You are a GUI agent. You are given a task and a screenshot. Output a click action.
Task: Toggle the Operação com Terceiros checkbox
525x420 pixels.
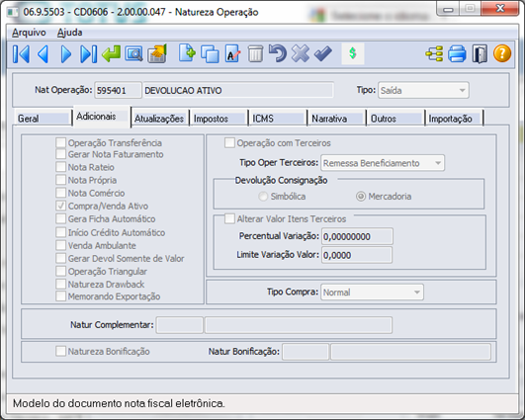point(229,143)
